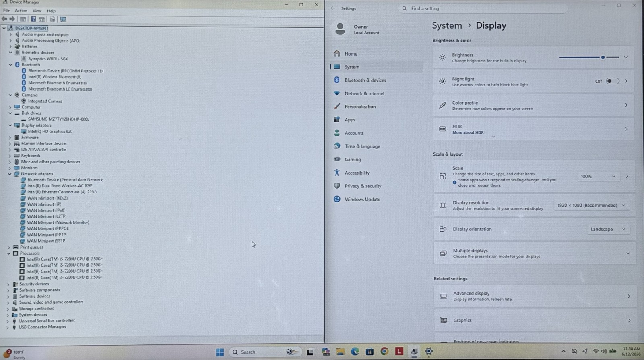Turn on the Night light switch
Image resolution: width=644 pixels, height=360 pixels.
tap(612, 81)
